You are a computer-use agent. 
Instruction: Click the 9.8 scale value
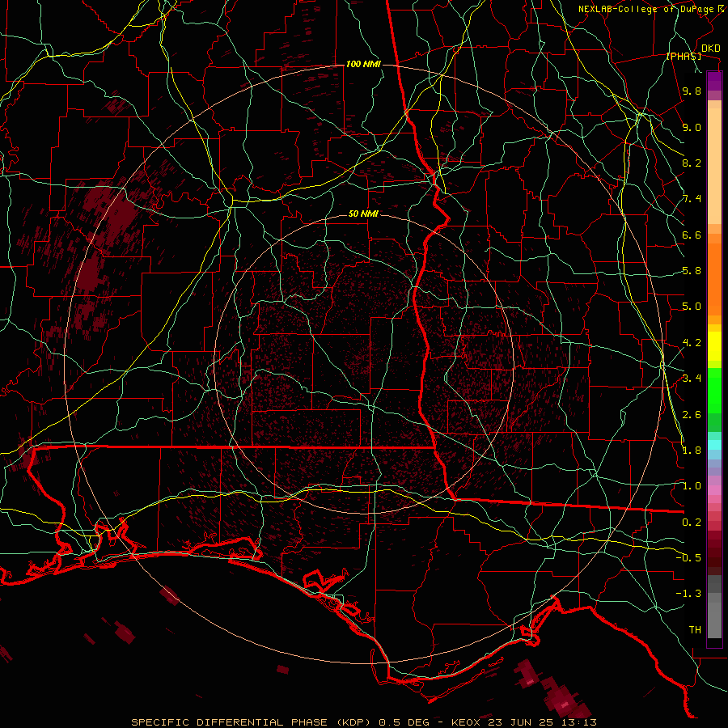(x=692, y=91)
